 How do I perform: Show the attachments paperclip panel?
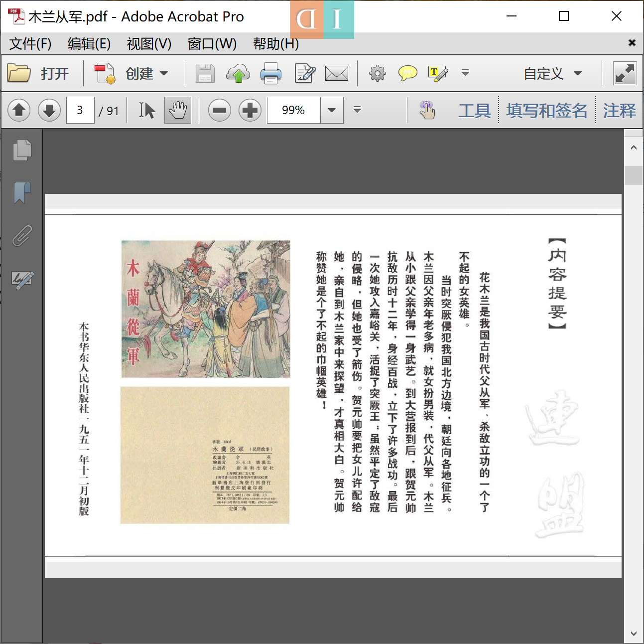coord(22,236)
